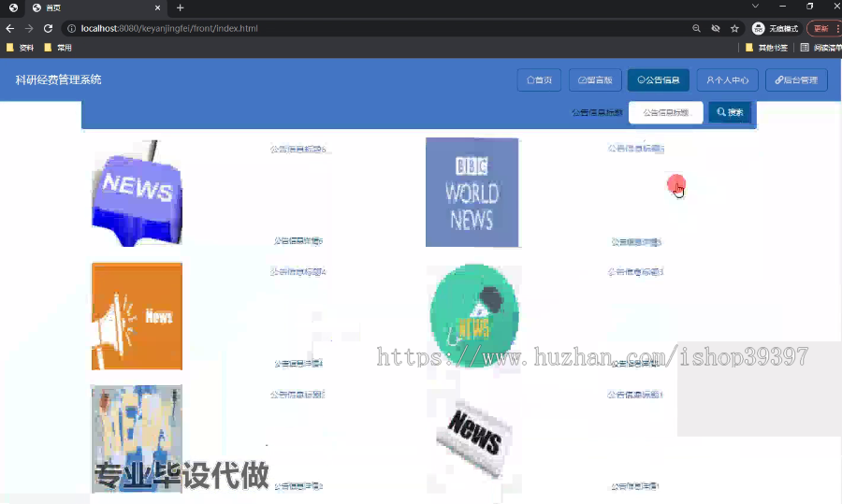
Task: Open the 常用 bookmarks folder
Action: (x=58, y=48)
